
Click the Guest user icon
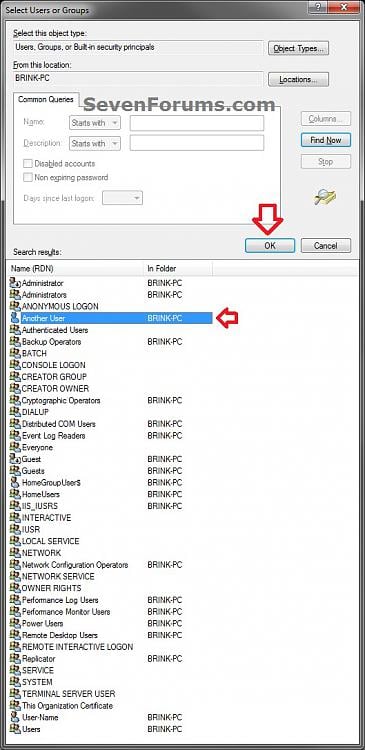click(15, 459)
